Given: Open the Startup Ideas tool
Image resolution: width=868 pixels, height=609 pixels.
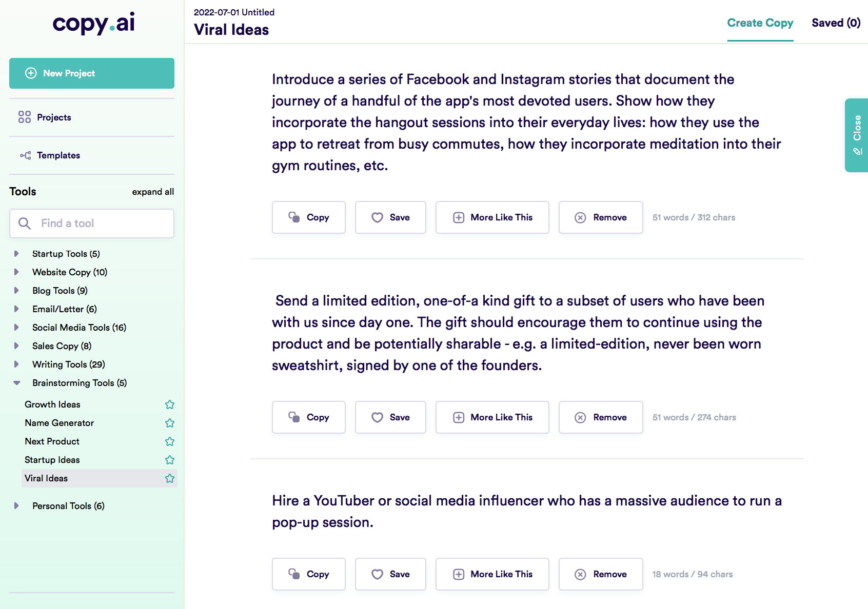Looking at the screenshot, I should 52,460.
